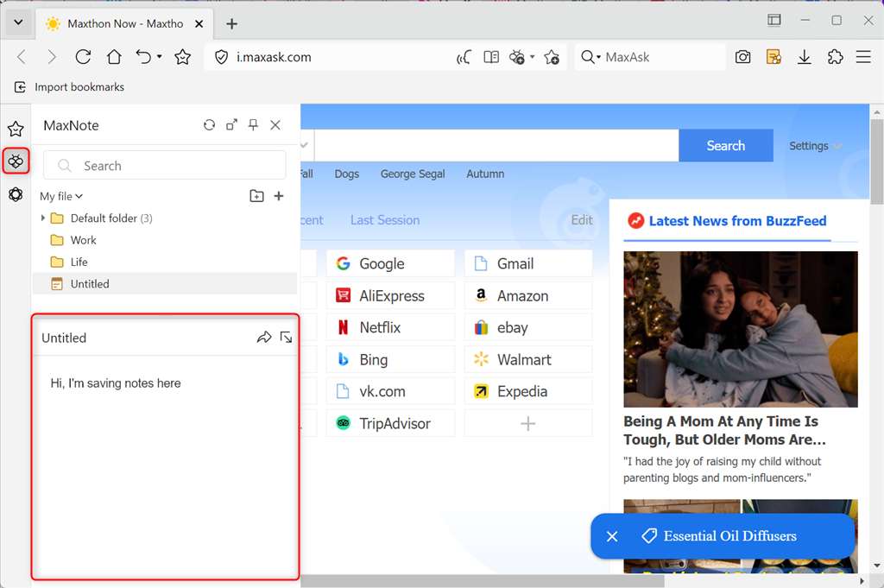
Task: Open the Google quick link
Action: point(391,263)
